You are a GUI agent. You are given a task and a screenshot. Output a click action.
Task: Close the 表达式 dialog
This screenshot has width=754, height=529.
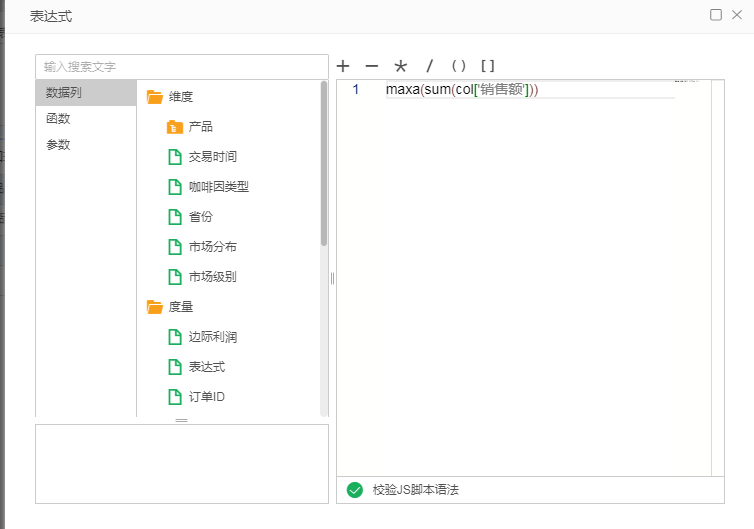[x=737, y=15]
